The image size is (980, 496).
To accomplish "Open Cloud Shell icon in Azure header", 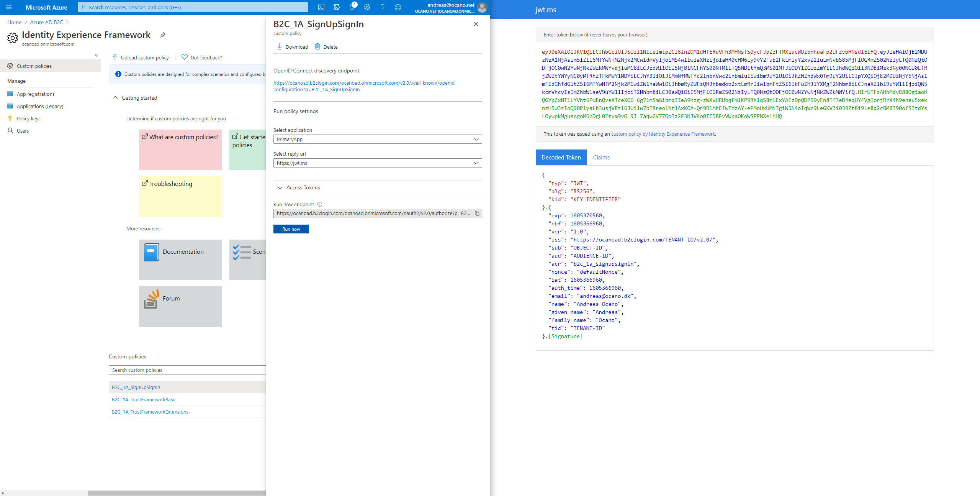I will click(321, 7).
